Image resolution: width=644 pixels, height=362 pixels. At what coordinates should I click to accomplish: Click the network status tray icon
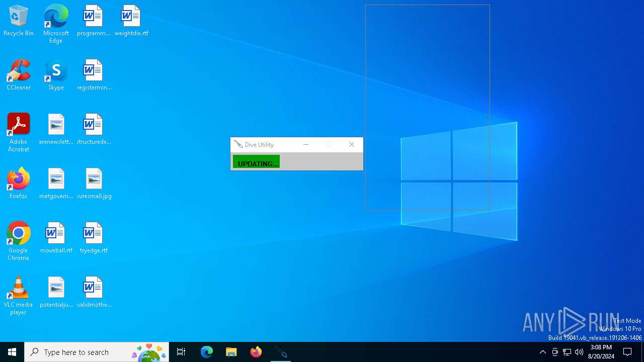pyautogui.click(x=567, y=352)
